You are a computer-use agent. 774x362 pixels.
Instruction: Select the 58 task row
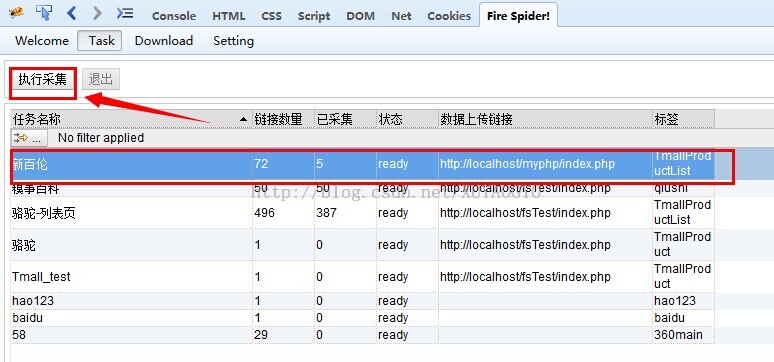point(363,335)
